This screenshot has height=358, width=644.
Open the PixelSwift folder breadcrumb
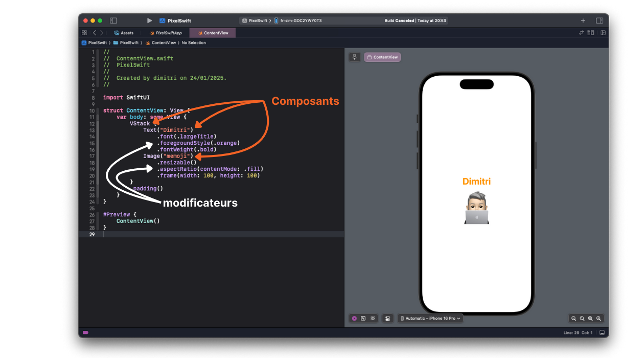[x=126, y=43]
